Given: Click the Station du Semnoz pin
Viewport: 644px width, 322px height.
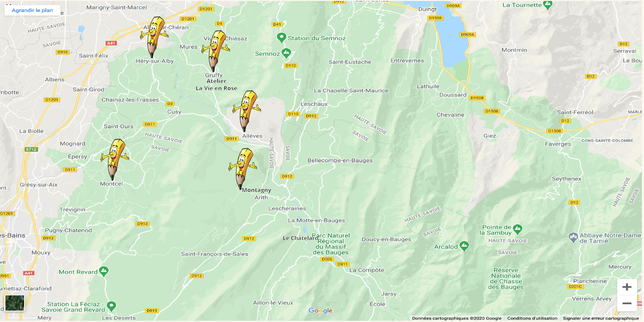Looking at the screenshot, I should click(281, 38).
